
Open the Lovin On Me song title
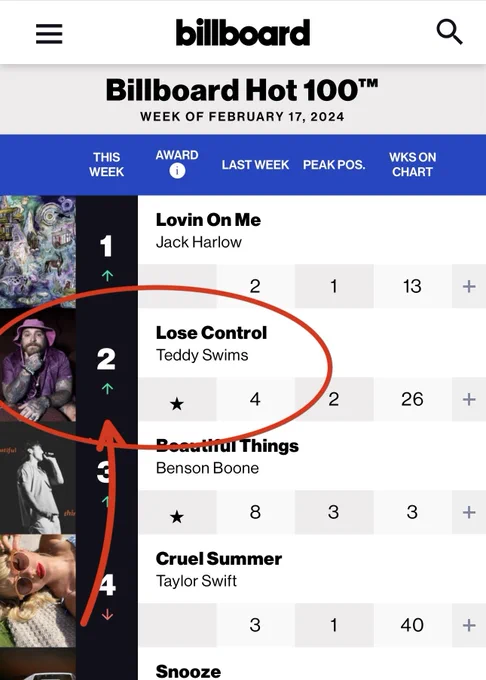click(x=208, y=220)
